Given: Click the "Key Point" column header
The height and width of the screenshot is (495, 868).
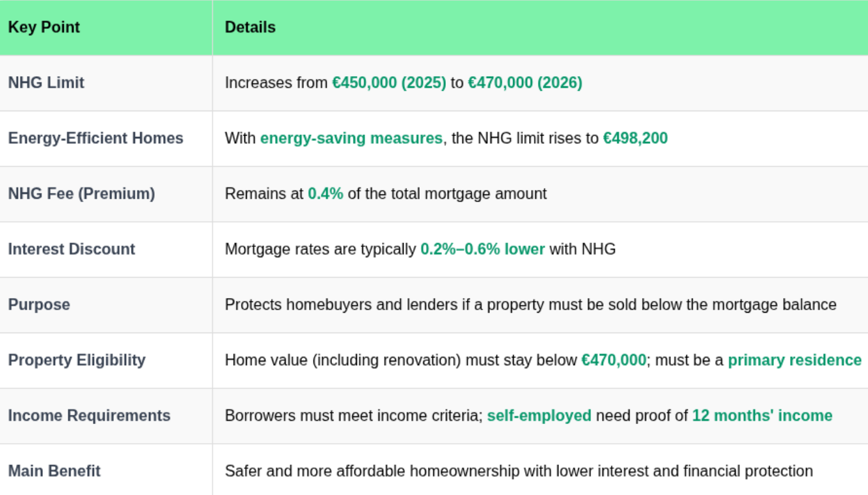Looking at the screenshot, I should pyautogui.click(x=44, y=27).
